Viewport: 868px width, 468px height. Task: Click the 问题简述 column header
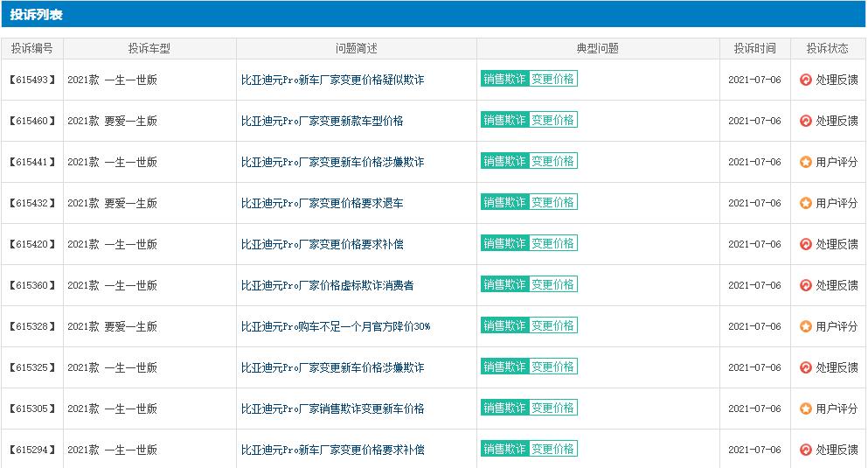pos(357,49)
